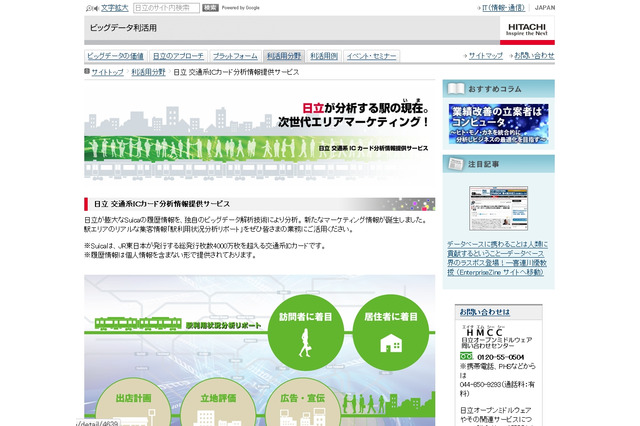Click the 居住者に着目 house circle
640x426 pixels.
[x=391, y=332]
